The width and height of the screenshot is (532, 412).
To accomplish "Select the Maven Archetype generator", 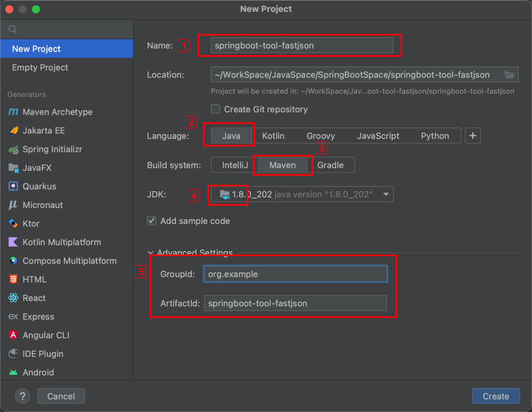I will pos(57,112).
